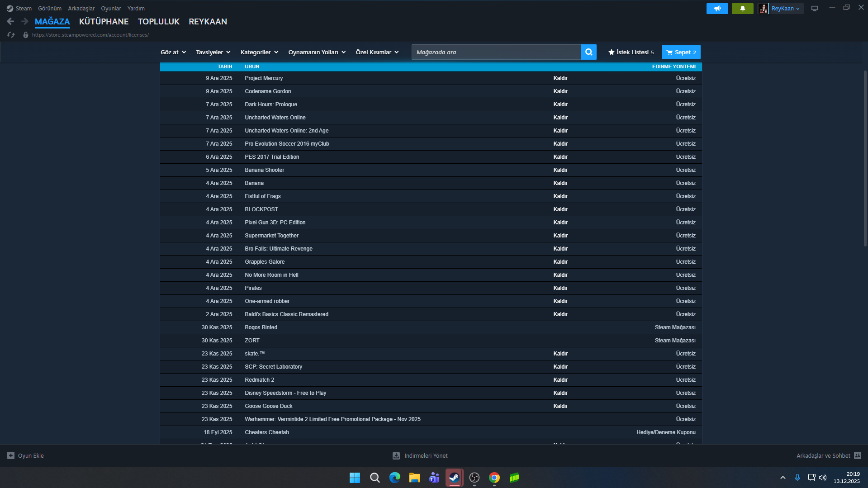Click Kaldır for Project Mercury
This screenshot has height=488, width=868.
click(560, 78)
